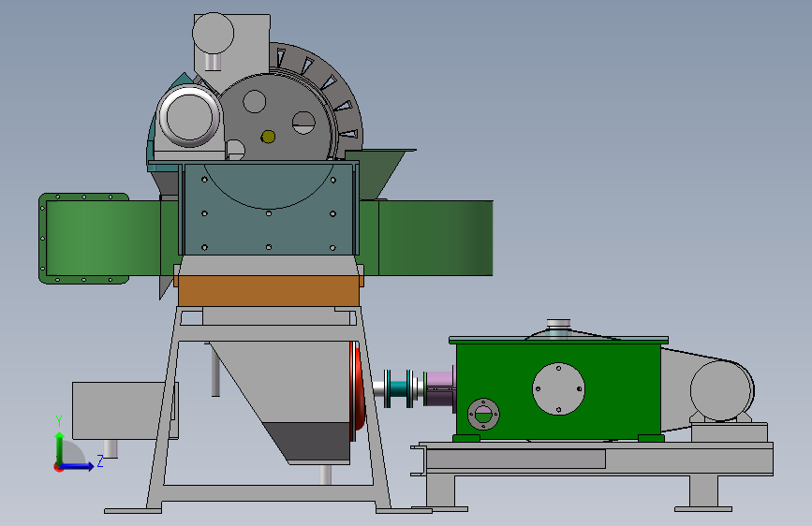
Task: Select the dark green feed chute beside the wheel
Action: pyautogui.click(x=380, y=173)
